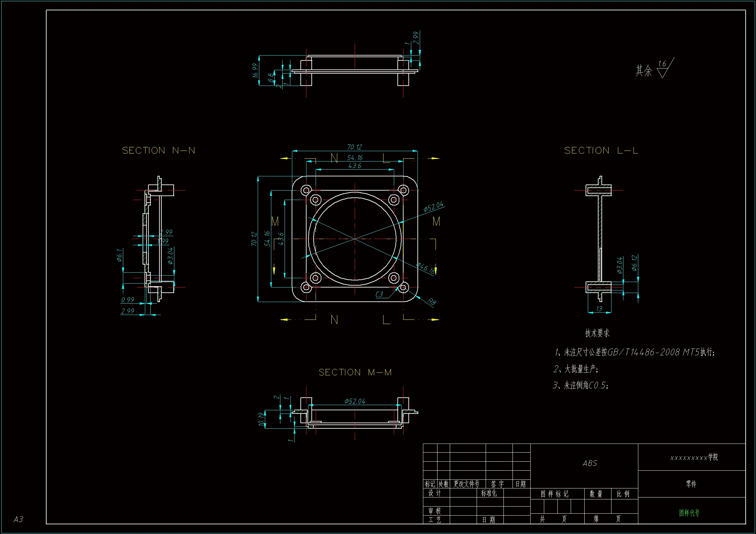Click the A3 sheet size label
The width and height of the screenshot is (756, 534).
click(18, 519)
